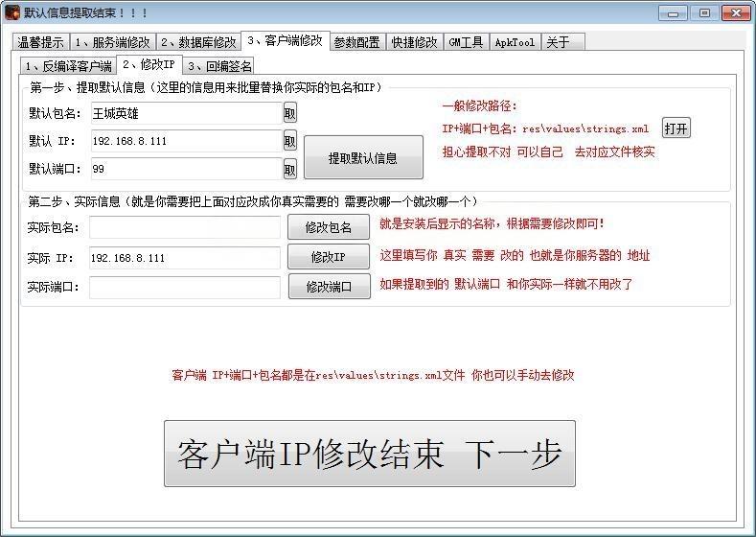This screenshot has height=537, width=756.
Task: Apply the change with 修改IP button
Action: coord(329,257)
